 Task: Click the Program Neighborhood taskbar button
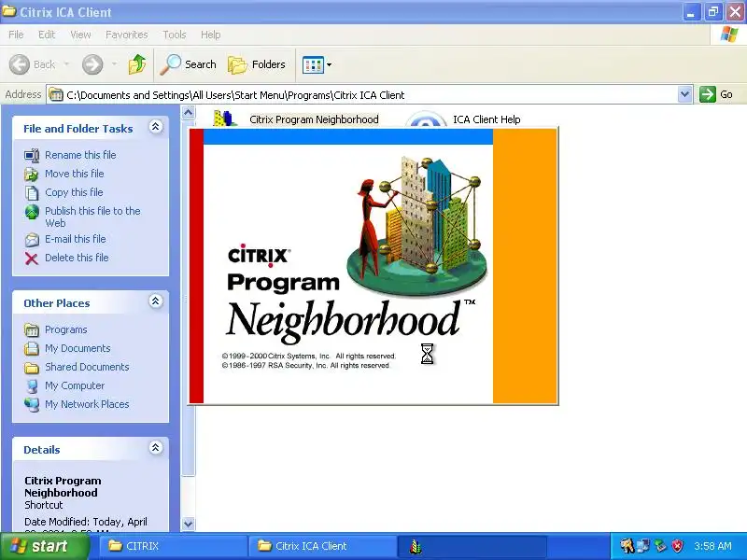[472, 546]
